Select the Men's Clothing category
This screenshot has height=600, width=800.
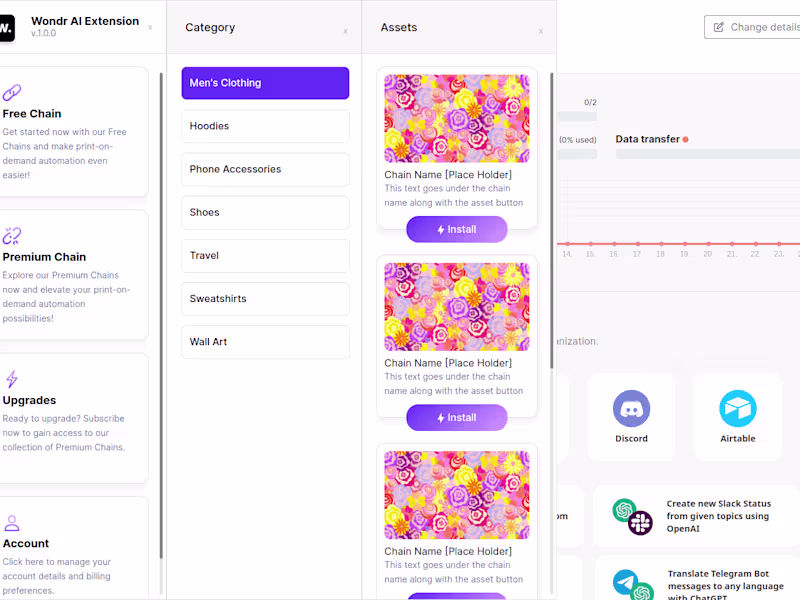265,83
